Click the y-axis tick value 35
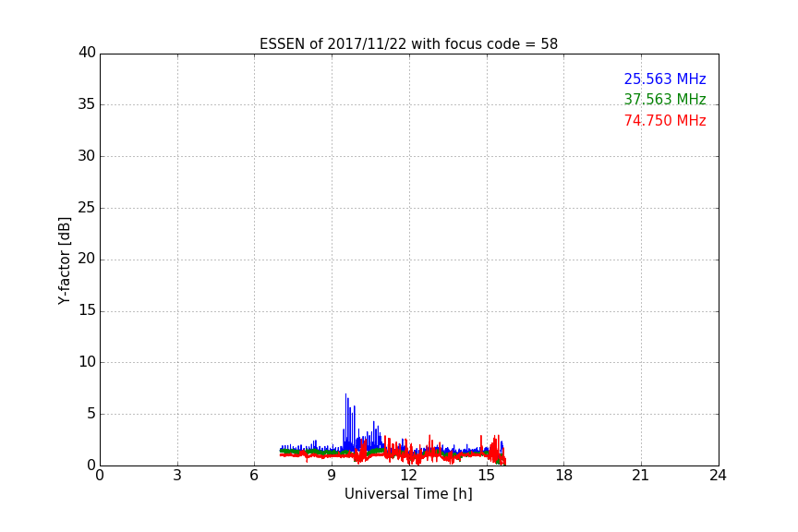798x532 pixels. point(87,104)
